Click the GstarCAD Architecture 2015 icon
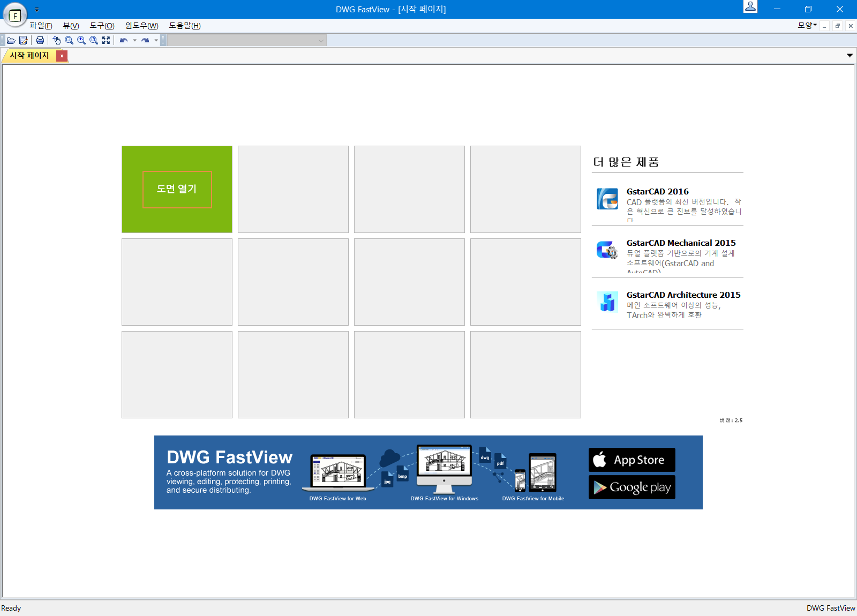The width and height of the screenshot is (857, 616). (x=607, y=302)
